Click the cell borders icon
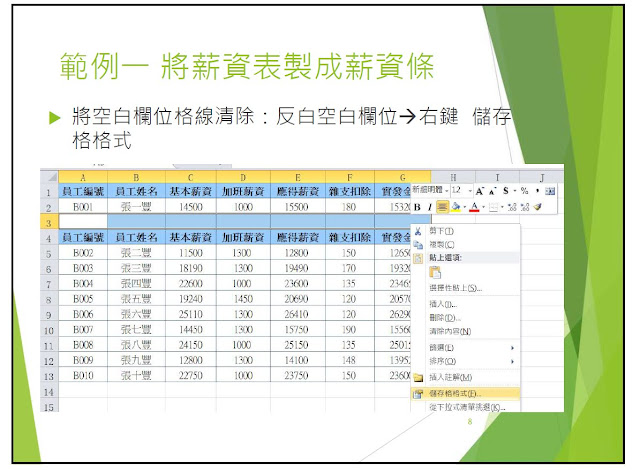This screenshot has width=640, height=470. pyautogui.click(x=493, y=208)
